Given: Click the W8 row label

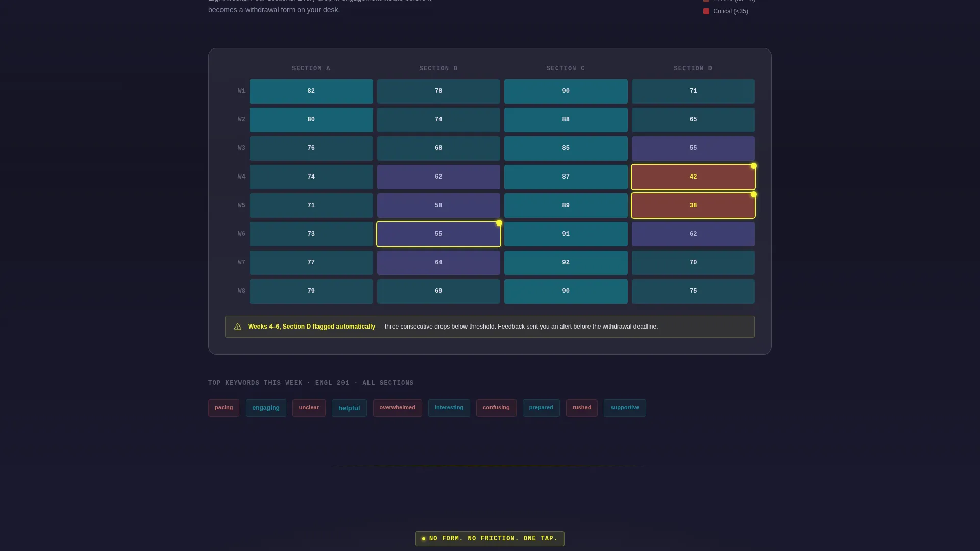Looking at the screenshot, I should [241, 291].
